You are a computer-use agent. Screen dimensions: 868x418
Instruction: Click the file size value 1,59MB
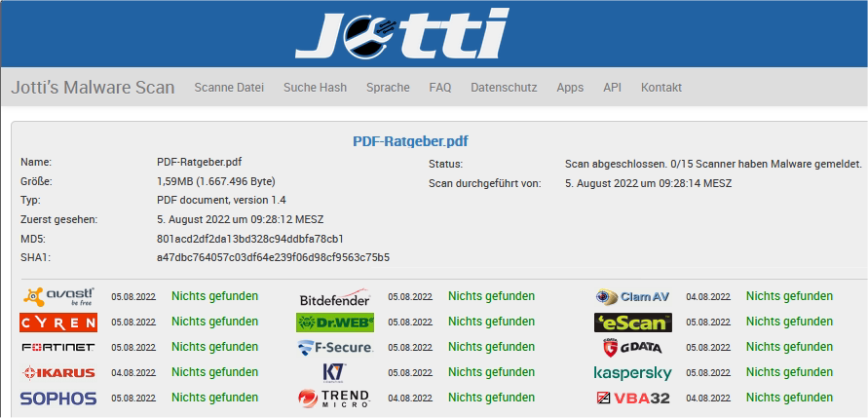click(216, 181)
